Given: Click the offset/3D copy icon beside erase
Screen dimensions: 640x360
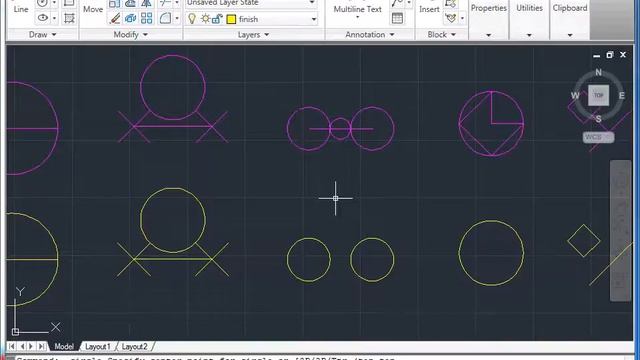Looking at the screenshot, I should (x=131, y=18).
